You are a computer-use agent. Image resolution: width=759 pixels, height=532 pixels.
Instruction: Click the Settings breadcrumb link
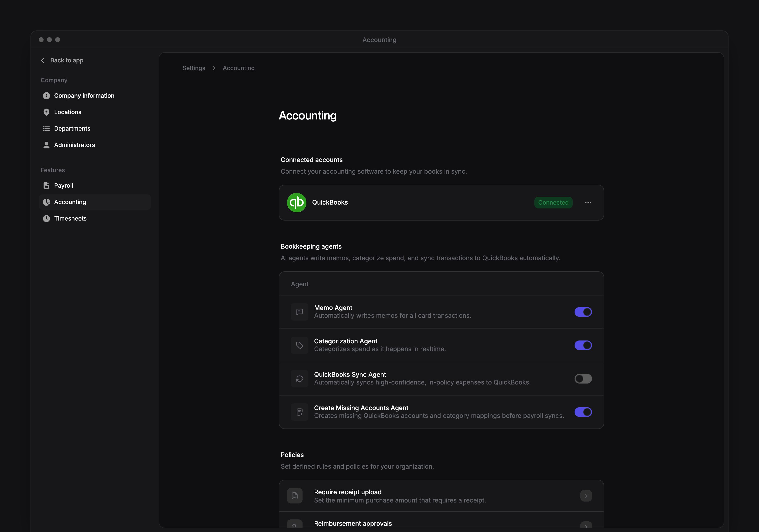[194, 68]
